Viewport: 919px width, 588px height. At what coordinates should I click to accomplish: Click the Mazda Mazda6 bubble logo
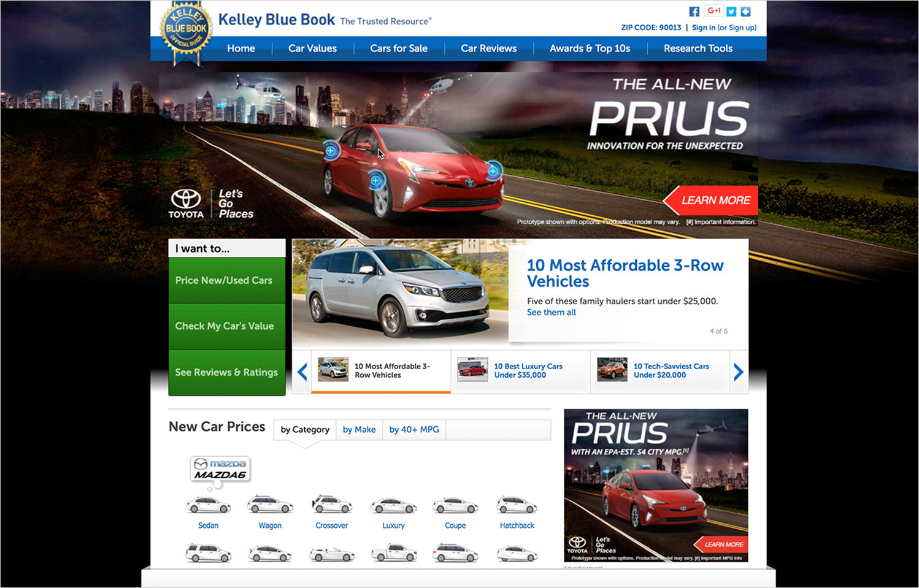[220, 469]
